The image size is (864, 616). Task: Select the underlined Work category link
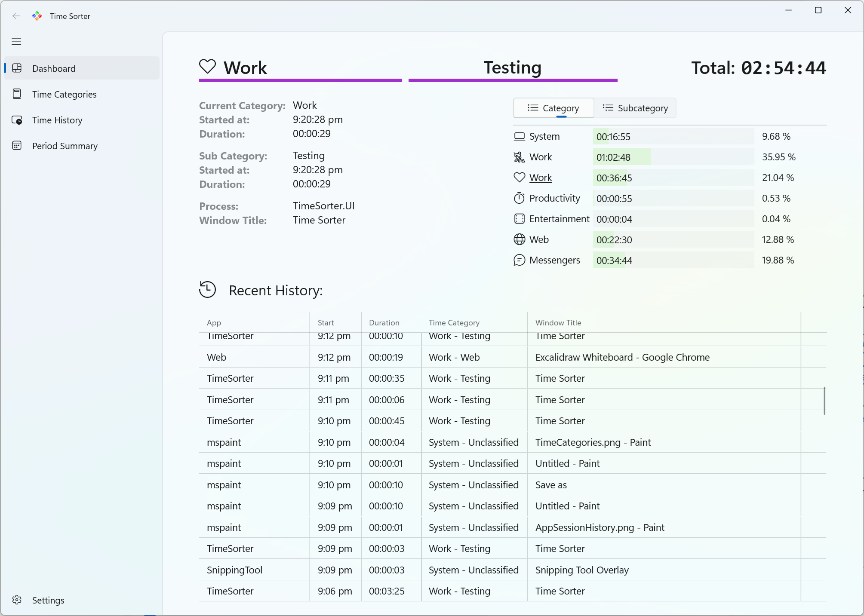(x=541, y=177)
